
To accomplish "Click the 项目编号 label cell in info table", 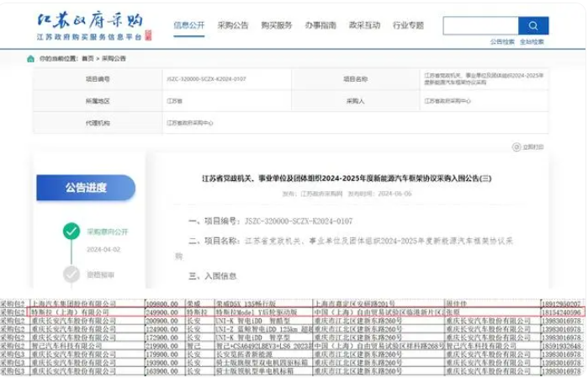I will click(98, 79).
